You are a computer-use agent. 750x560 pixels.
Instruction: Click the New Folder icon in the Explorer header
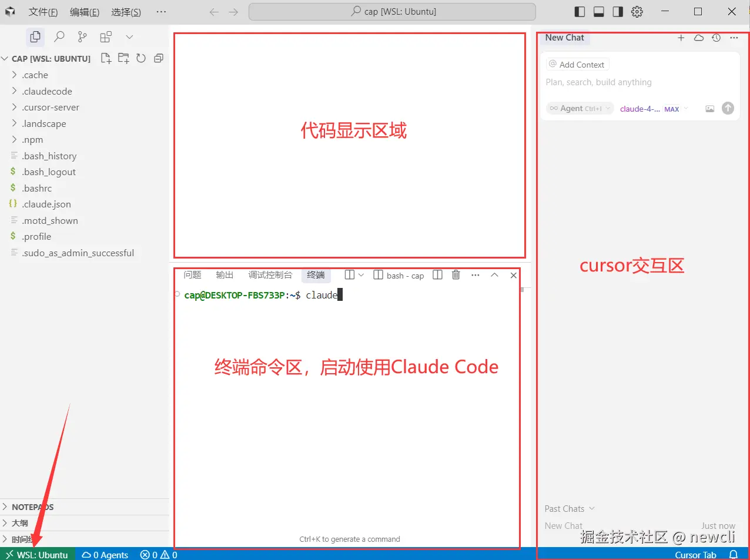click(x=123, y=58)
